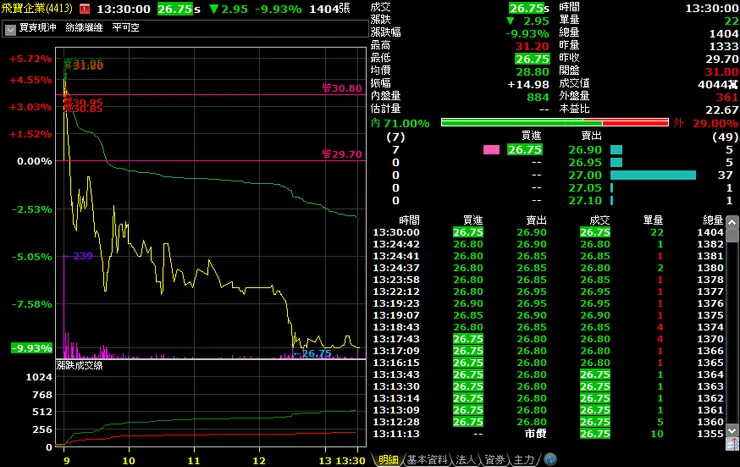Click the 開盤 value 31.00

(x=721, y=72)
